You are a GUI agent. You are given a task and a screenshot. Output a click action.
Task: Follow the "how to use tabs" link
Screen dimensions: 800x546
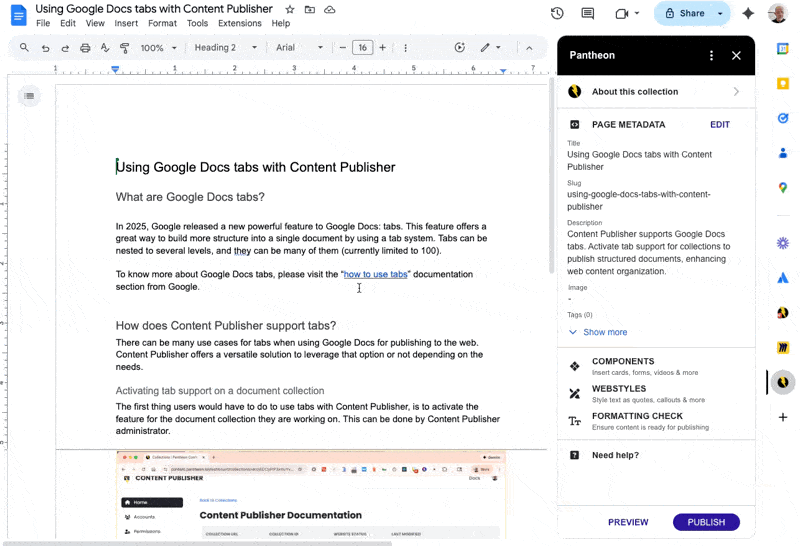375,274
